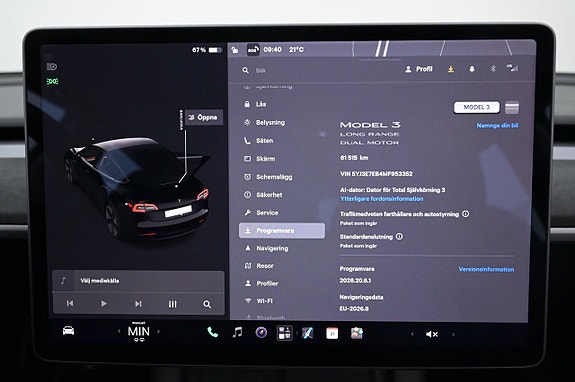The height and width of the screenshot is (382, 575).
Task: Click the Versionsinformation link
Action: pyautogui.click(x=486, y=269)
